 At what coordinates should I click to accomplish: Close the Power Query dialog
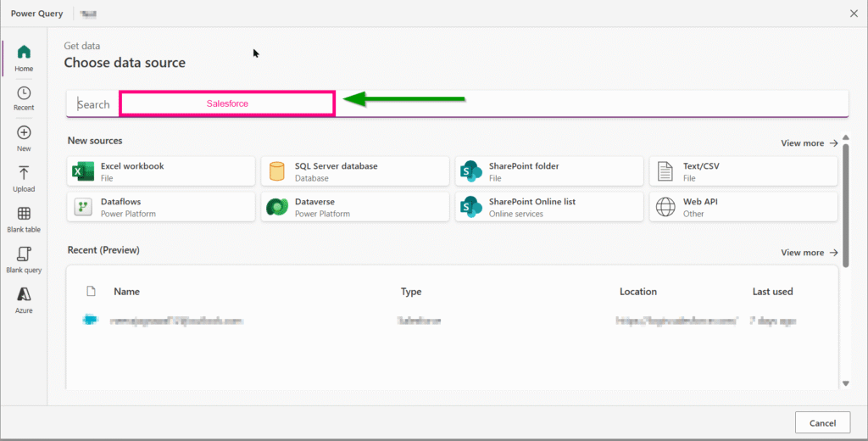coord(854,14)
